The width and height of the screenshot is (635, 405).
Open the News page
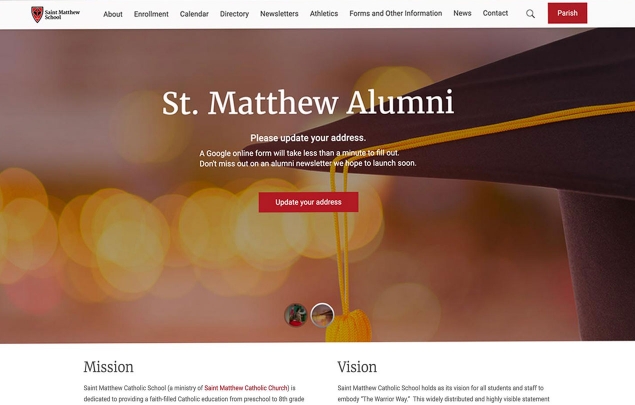462,13
